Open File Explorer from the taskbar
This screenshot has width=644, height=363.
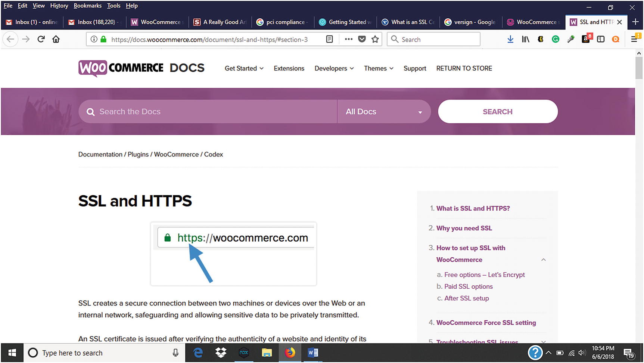267,353
